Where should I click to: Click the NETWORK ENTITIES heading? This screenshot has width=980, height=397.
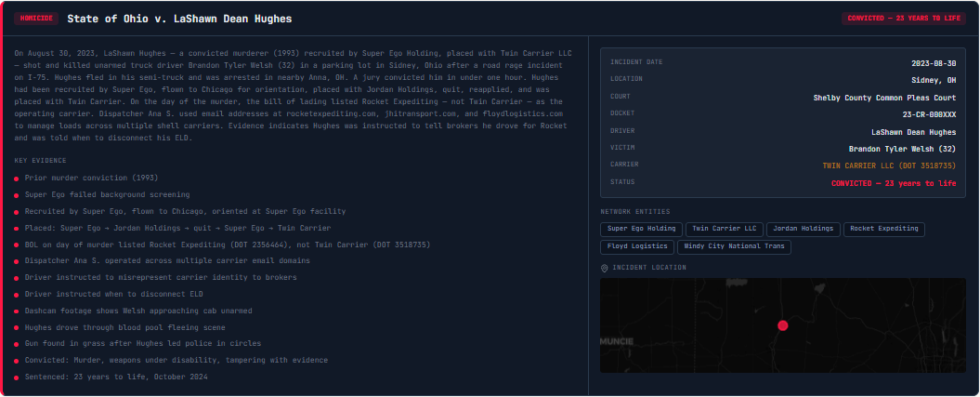(x=635, y=212)
